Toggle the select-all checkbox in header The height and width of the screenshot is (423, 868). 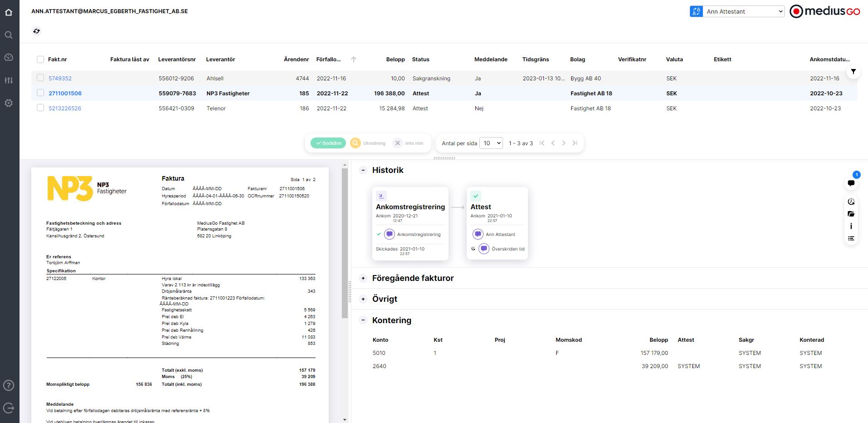click(x=40, y=59)
